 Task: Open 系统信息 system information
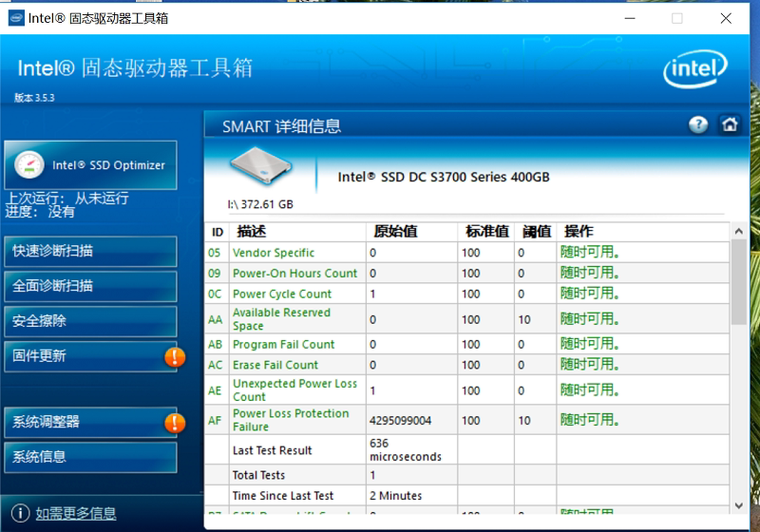tap(90, 457)
